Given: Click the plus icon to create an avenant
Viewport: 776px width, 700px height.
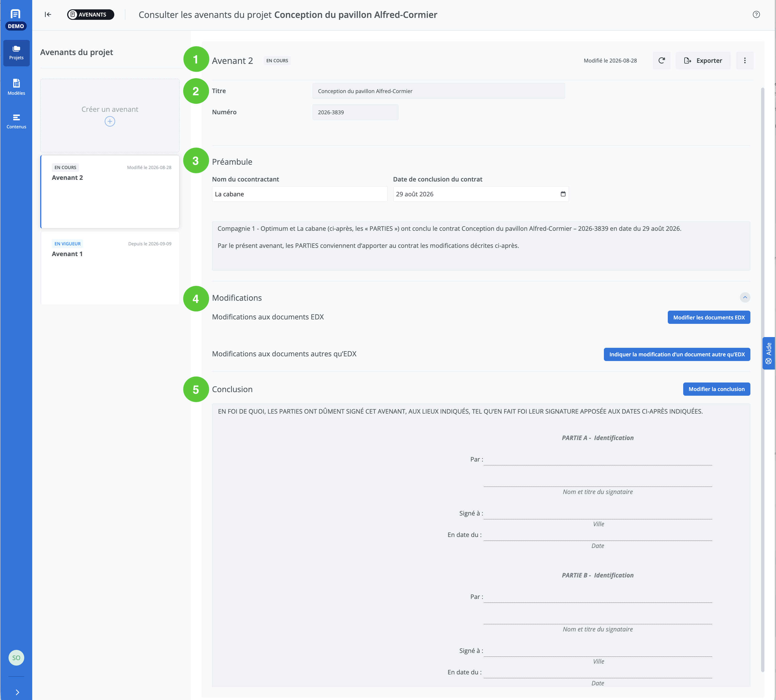Looking at the screenshot, I should (110, 121).
